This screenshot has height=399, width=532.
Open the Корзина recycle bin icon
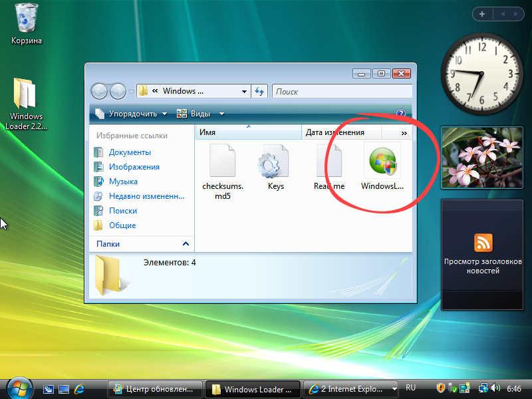[26, 23]
